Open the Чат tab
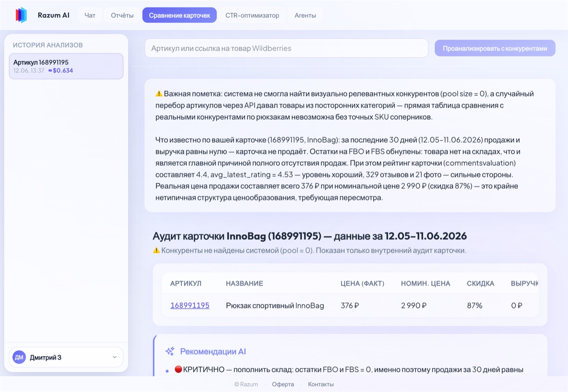This screenshot has height=392, width=568. pyautogui.click(x=90, y=15)
